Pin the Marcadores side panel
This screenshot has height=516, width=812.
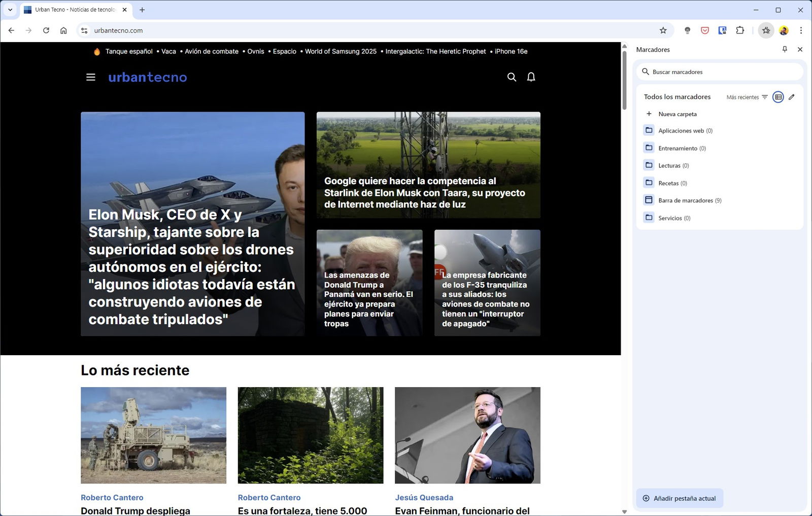click(785, 49)
